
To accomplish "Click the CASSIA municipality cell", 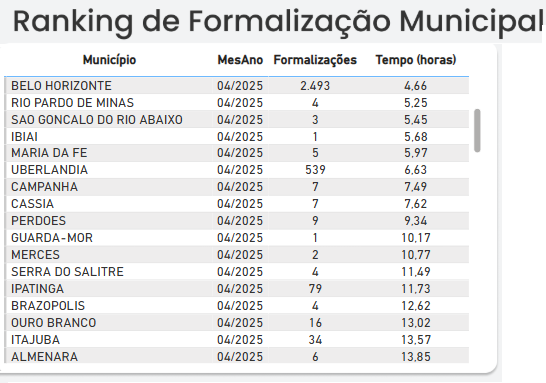I will [32, 204].
